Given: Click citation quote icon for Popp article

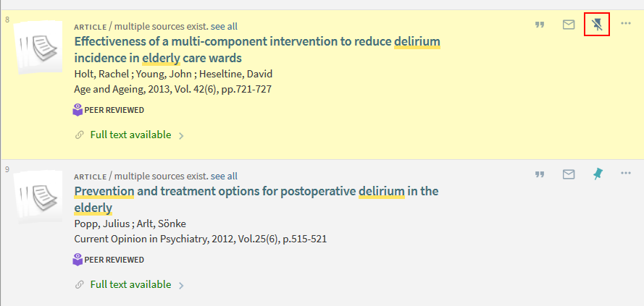Looking at the screenshot, I should [x=539, y=175].
